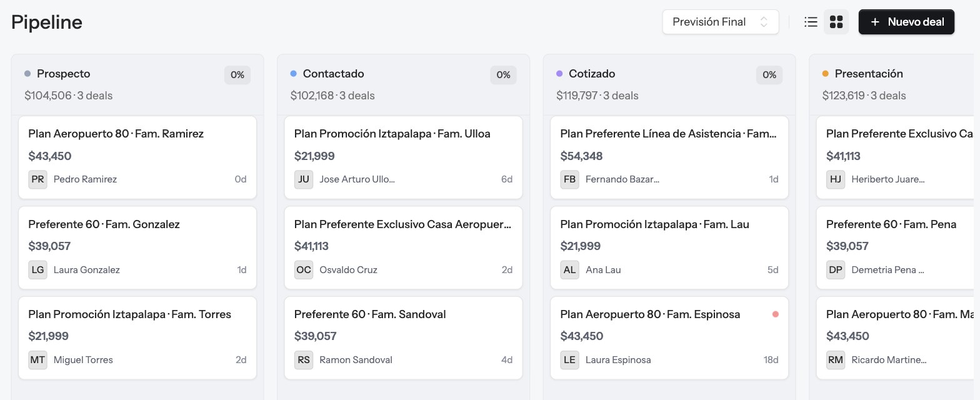
Task: Open Preferente 60 · Fam. Pena deal
Action: point(895,247)
